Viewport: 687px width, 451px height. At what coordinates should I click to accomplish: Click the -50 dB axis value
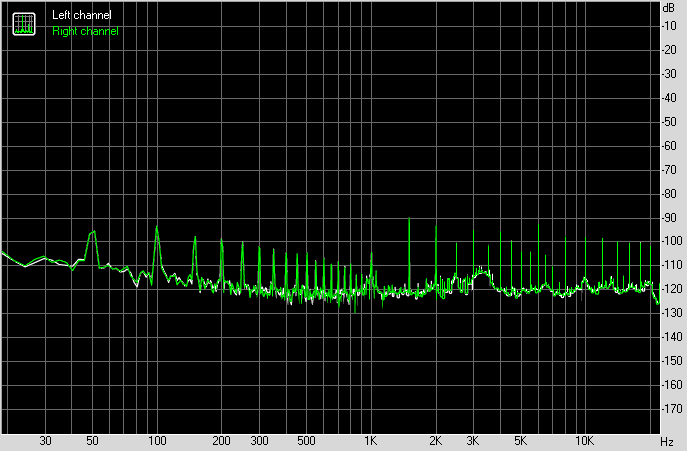(669, 122)
